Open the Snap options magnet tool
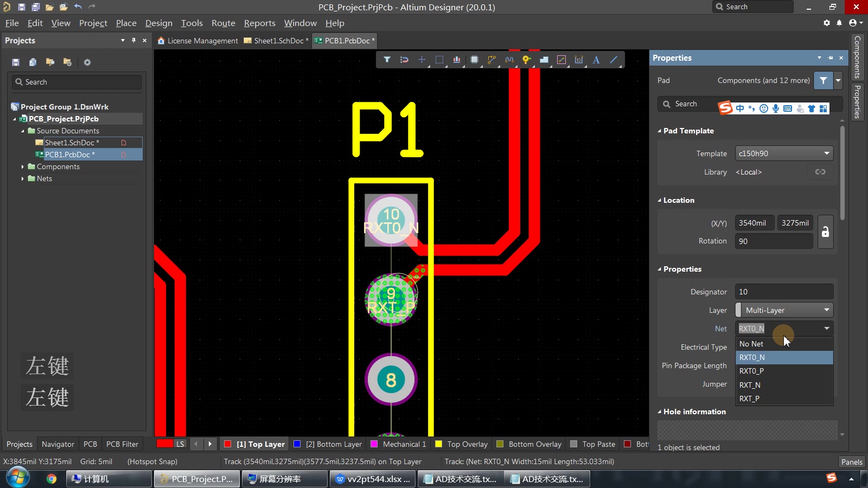Image resolution: width=868 pixels, height=488 pixels. pos(404,60)
